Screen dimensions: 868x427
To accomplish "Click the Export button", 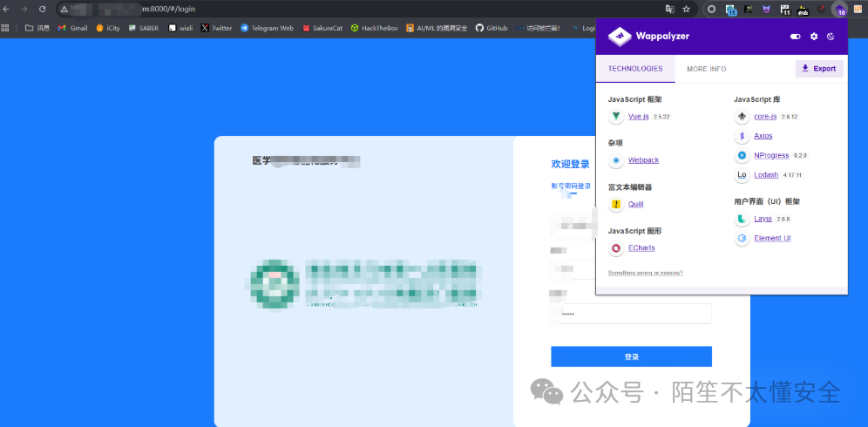I will click(819, 69).
